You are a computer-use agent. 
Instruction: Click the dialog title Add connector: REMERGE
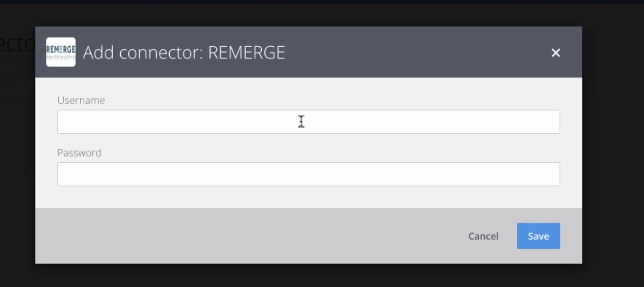click(185, 52)
